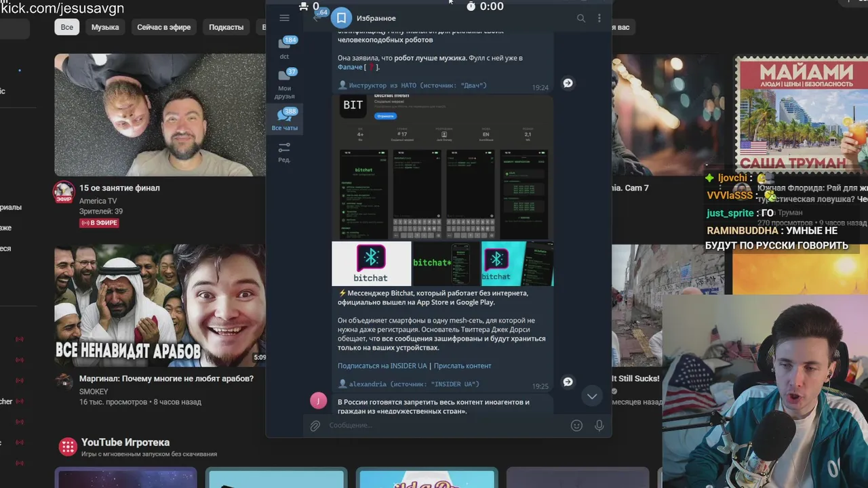
Task: Open the America TV channel avatar
Action: coord(64,192)
